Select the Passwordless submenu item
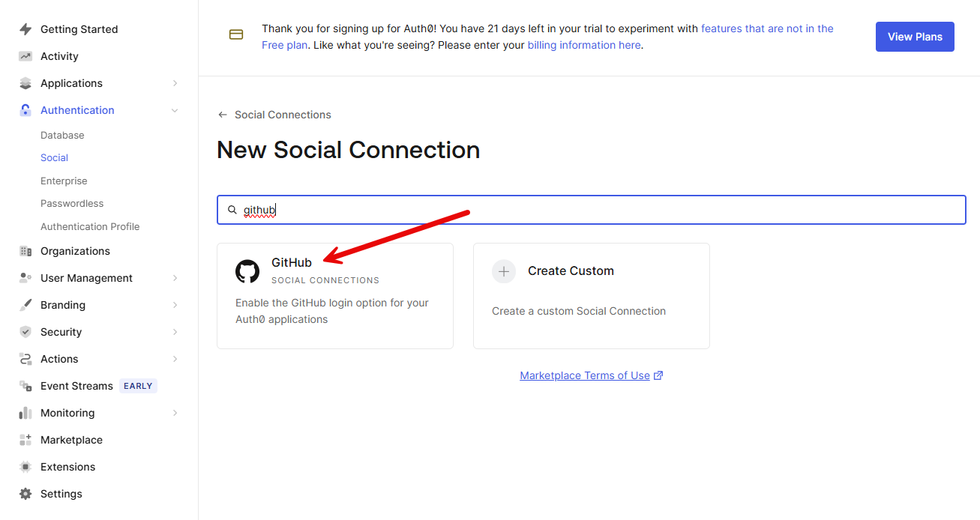 72,204
